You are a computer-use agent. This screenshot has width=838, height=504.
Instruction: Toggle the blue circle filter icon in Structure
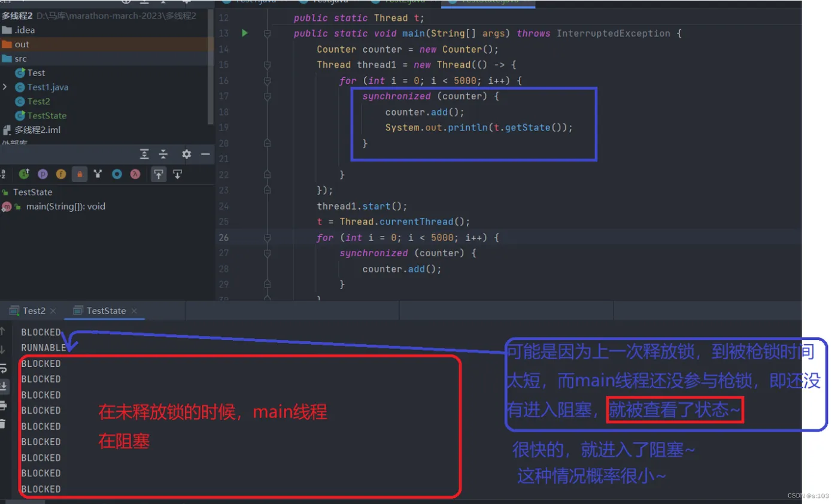117,174
